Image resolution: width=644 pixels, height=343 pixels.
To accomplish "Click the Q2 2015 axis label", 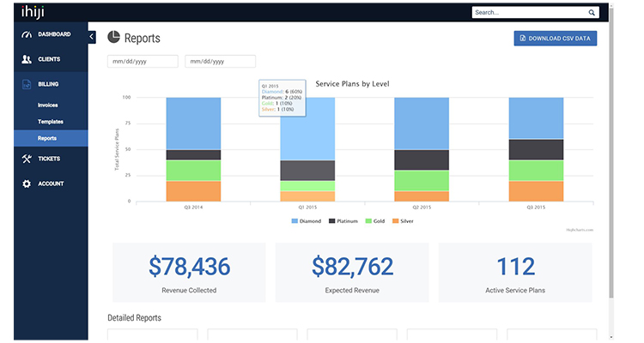I will coord(422,208).
